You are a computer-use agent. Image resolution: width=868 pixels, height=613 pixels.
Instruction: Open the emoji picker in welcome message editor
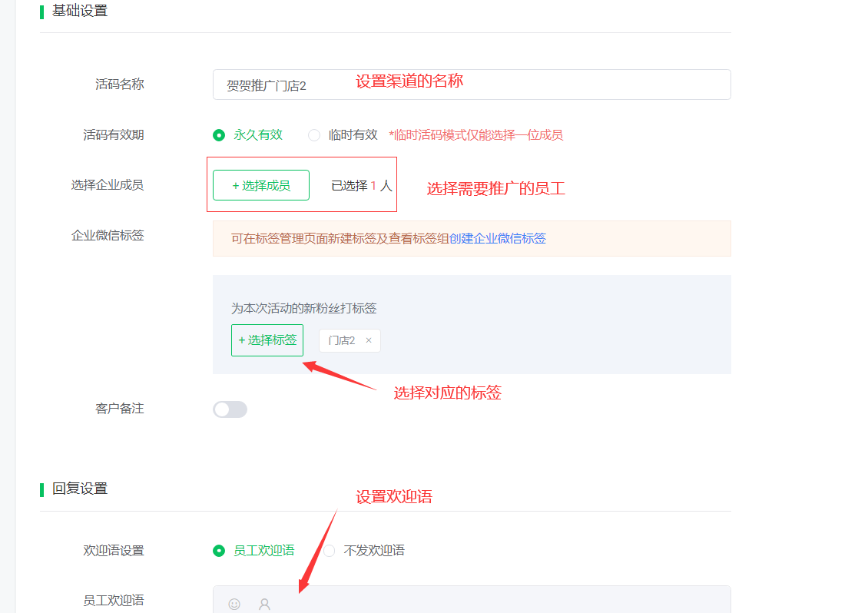pos(234,604)
